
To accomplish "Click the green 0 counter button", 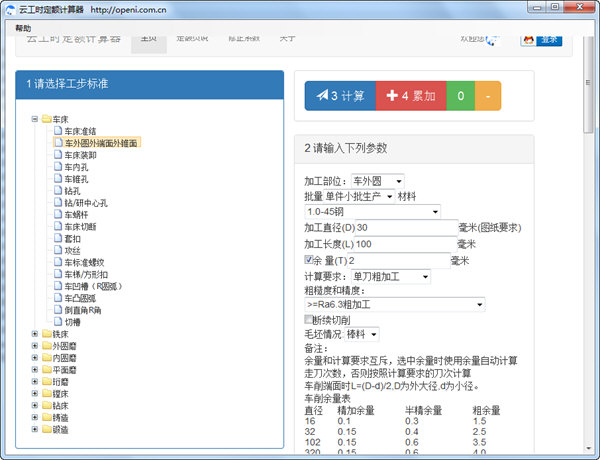I will coord(461,96).
